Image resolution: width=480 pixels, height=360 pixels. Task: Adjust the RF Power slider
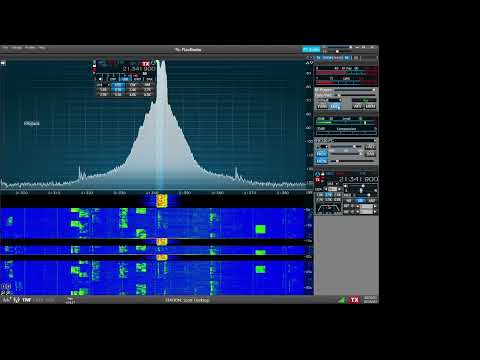[x=354, y=90]
